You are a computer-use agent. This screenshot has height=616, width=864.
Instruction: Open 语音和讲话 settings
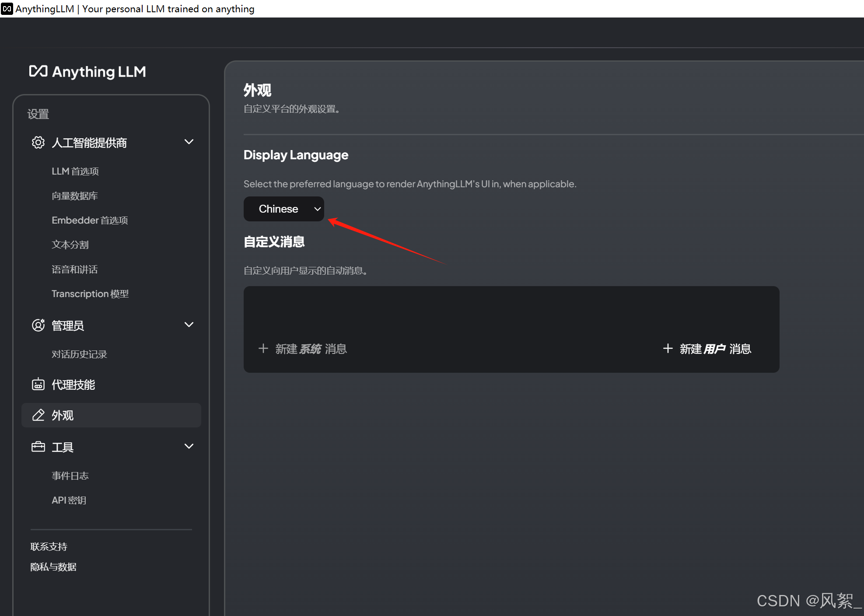click(x=75, y=269)
